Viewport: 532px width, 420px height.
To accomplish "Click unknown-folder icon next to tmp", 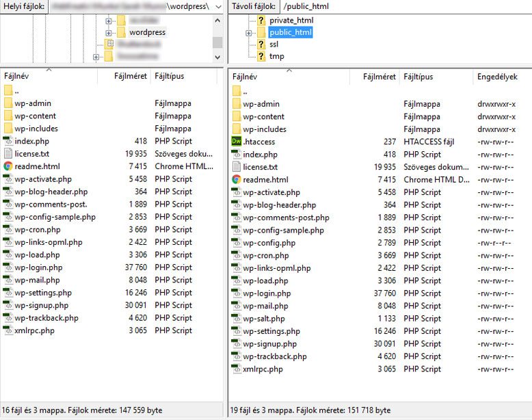I will pos(261,56).
